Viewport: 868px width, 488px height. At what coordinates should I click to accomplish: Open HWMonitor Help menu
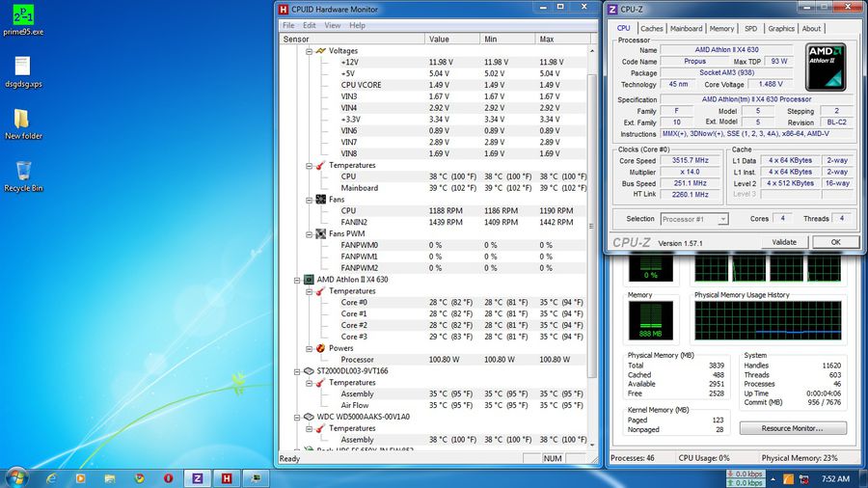pos(357,25)
